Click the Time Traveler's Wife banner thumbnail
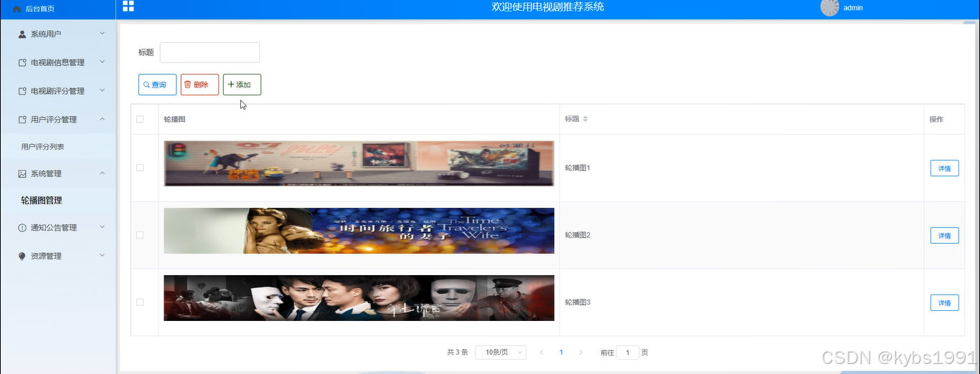 [359, 231]
